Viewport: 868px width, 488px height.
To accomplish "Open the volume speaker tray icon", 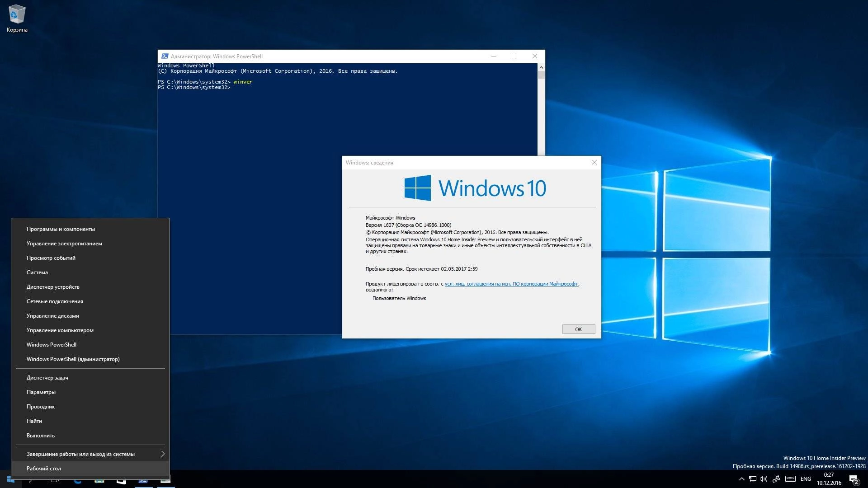I will point(764,479).
